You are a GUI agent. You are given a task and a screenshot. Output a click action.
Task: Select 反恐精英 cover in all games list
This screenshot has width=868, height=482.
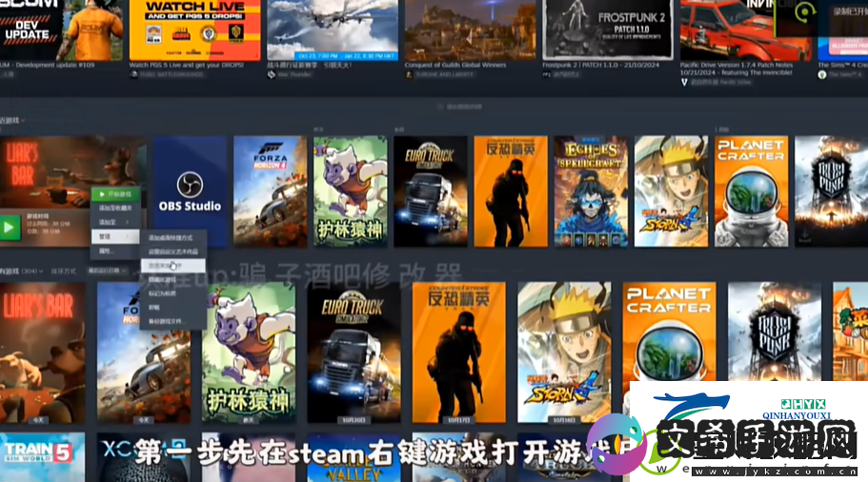tap(459, 353)
